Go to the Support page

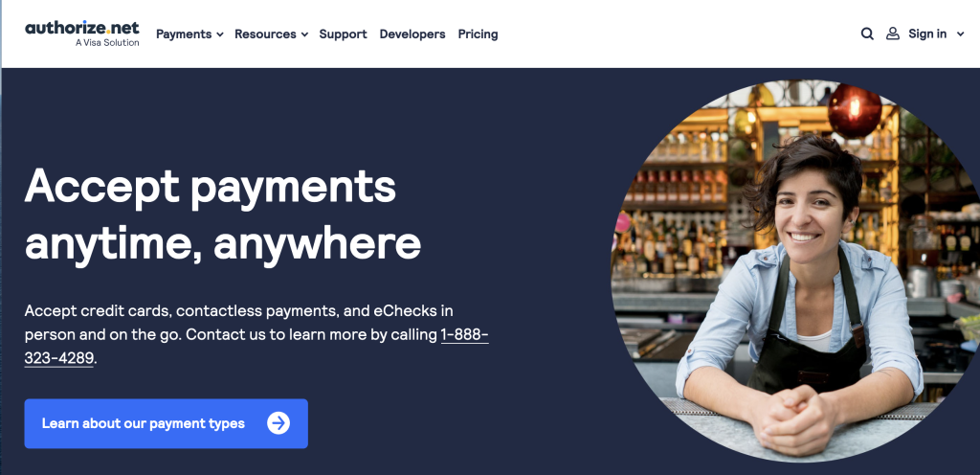(x=344, y=34)
